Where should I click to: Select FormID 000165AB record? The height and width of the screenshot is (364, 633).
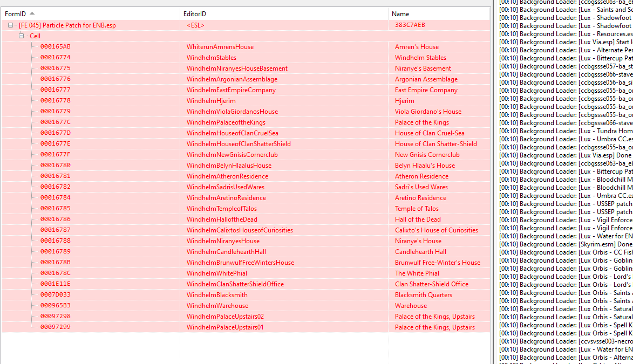tap(55, 47)
